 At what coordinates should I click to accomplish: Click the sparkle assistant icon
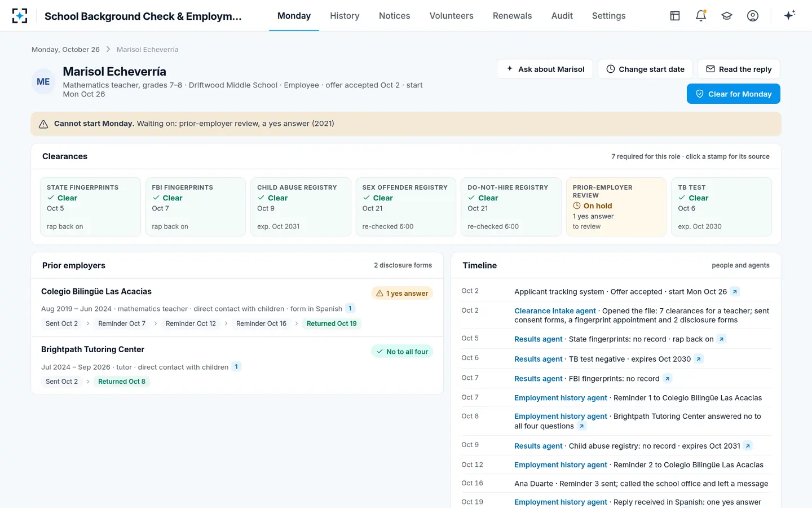click(789, 15)
